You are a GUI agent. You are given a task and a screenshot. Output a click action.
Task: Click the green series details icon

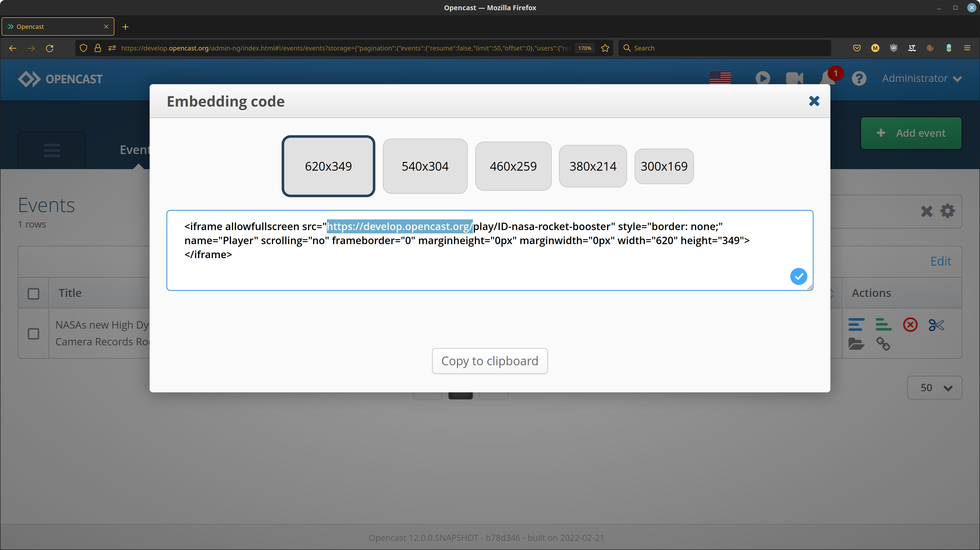(883, 325)
